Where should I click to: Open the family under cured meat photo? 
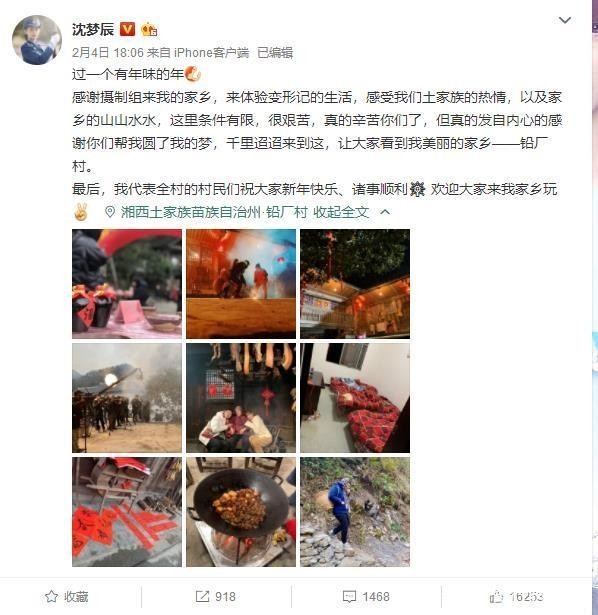click(x=241, y=398)
